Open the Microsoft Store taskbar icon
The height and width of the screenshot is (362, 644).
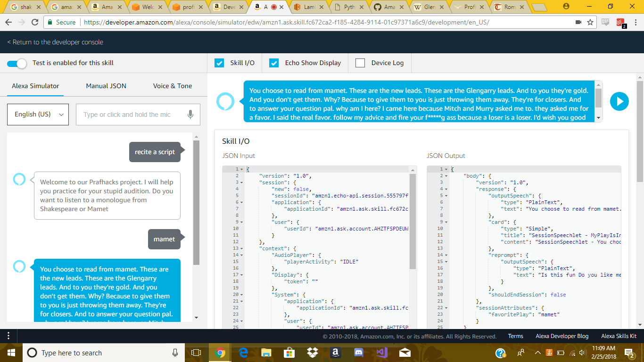[x=289, y=353]
